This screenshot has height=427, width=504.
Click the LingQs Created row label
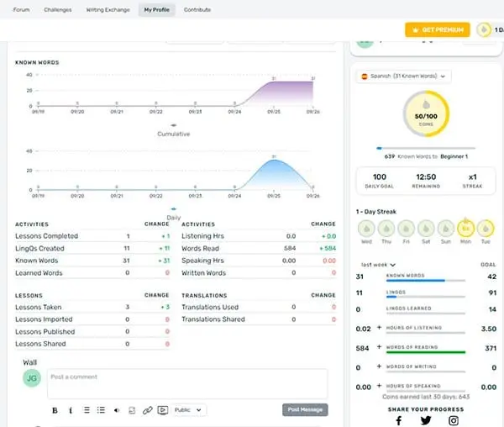coord(39,249)
